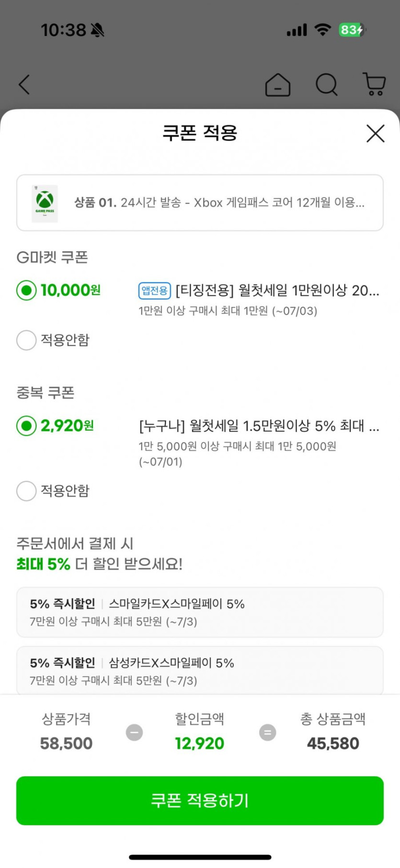
Task: Select the 2,920원 duplicate coupon radio
Action: tap(27, 425)
